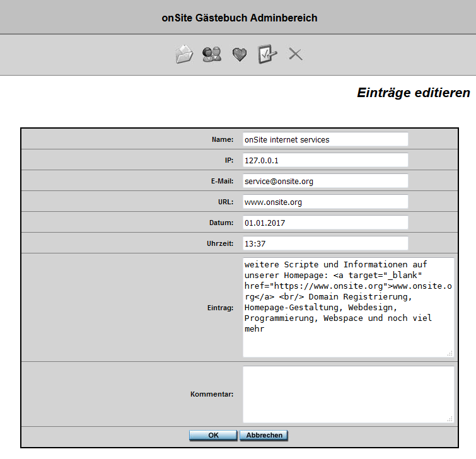Click the 'IP:' label
The image size is (476, 459).
229,160
